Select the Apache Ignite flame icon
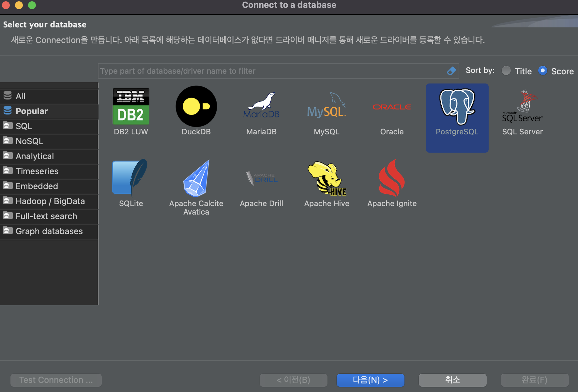Screen dimensions: 578x392 (x=392, y=178)
